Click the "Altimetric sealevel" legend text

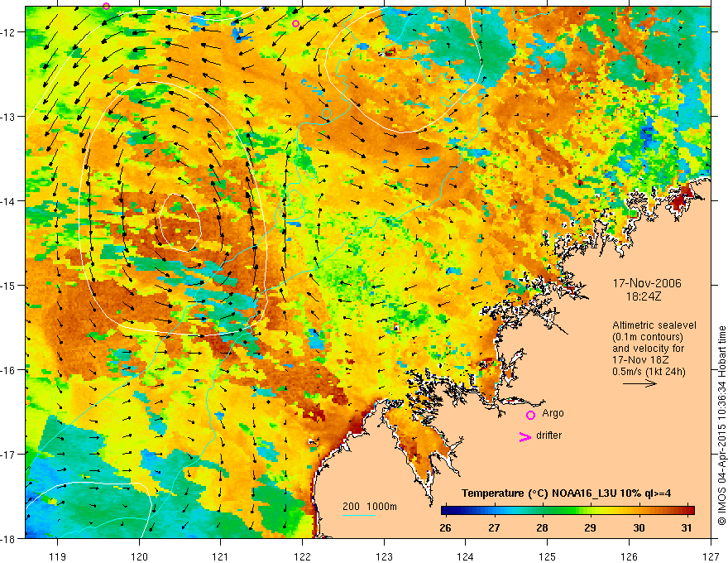click(654, 325)
